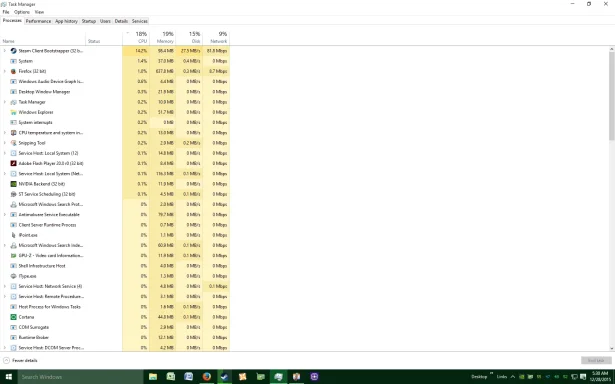This screenshot has height=384, width=615.
Task: Switch to the Services tab
Action: [140, 21]
